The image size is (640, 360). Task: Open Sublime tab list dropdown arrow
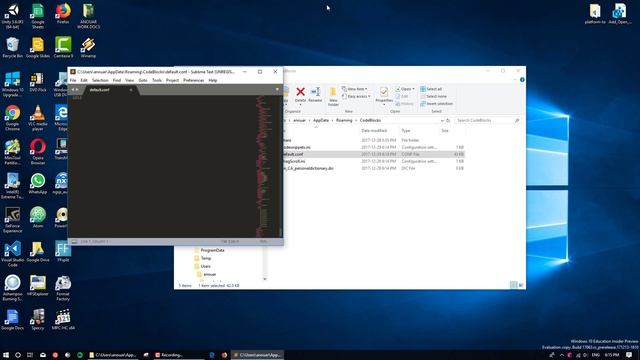[277, 89]
